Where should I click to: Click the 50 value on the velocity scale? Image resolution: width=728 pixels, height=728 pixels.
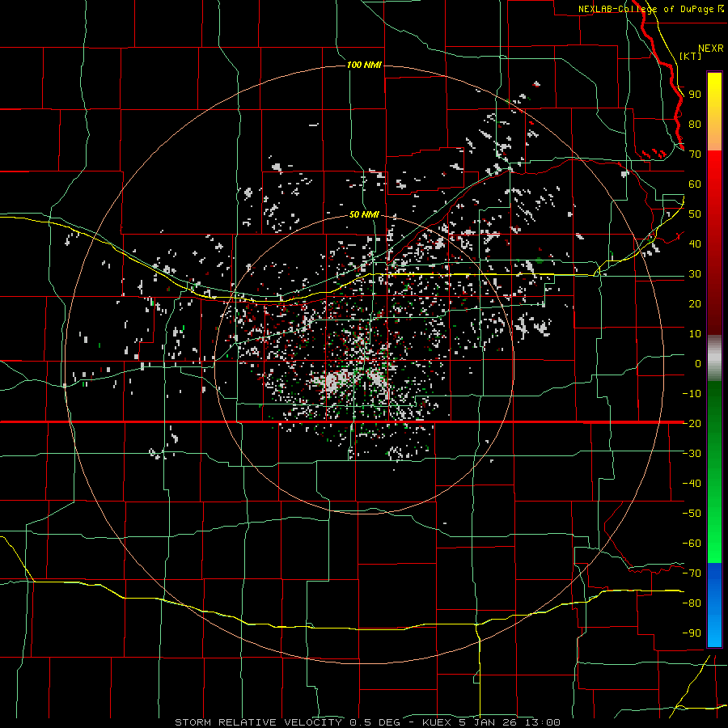(695, 214)
